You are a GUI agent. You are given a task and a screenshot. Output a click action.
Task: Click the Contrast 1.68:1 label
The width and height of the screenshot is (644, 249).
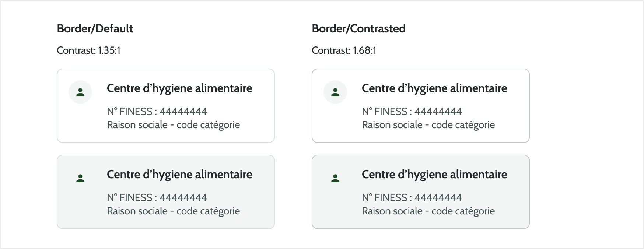point(344,50)
